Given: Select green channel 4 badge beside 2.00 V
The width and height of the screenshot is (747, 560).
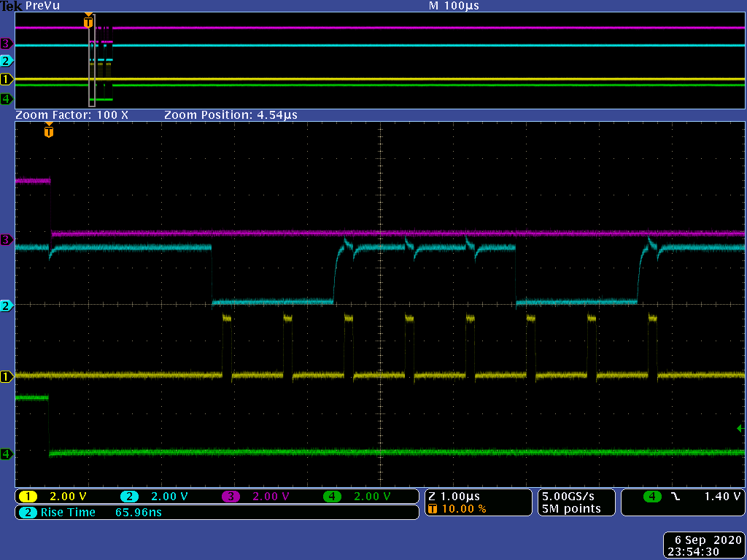Looking at the screenshot, I should coord(332,497).
